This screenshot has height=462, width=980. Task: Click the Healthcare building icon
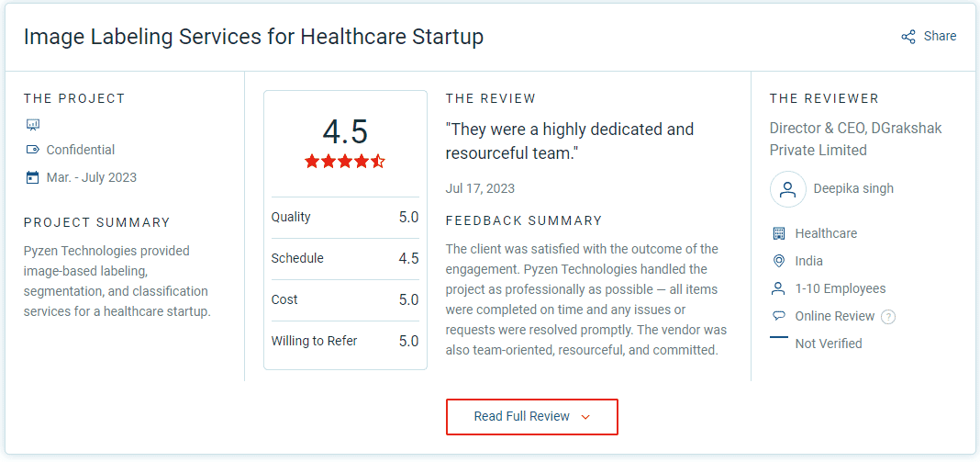(x=778, y=233)
